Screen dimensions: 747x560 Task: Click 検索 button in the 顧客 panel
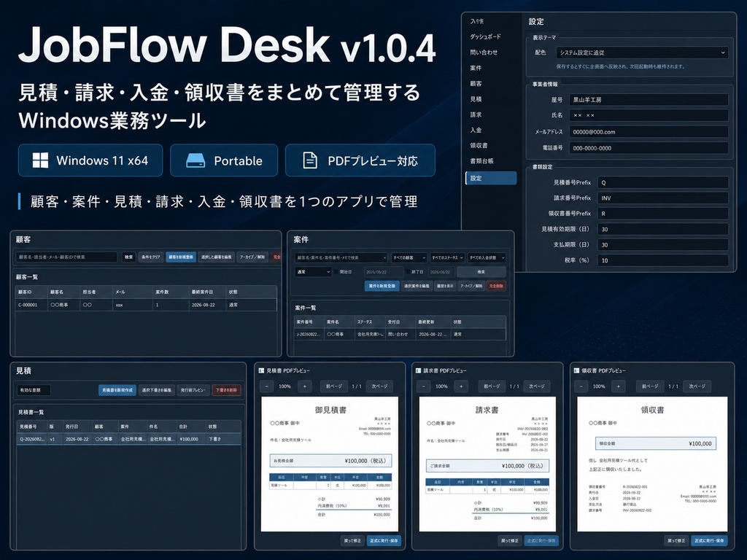point(128,257)
